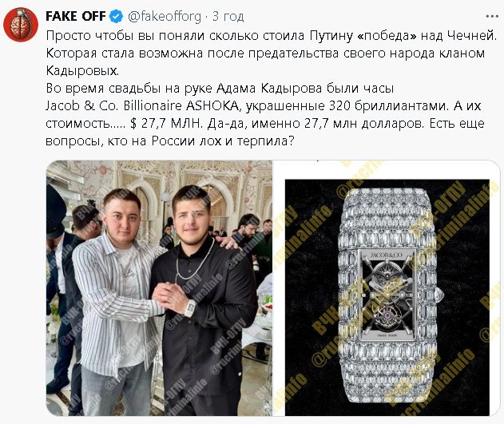Screen dimensions: 504x424
Task: Click the JACOB&CO logo on the watch dial
Action: 386,255
